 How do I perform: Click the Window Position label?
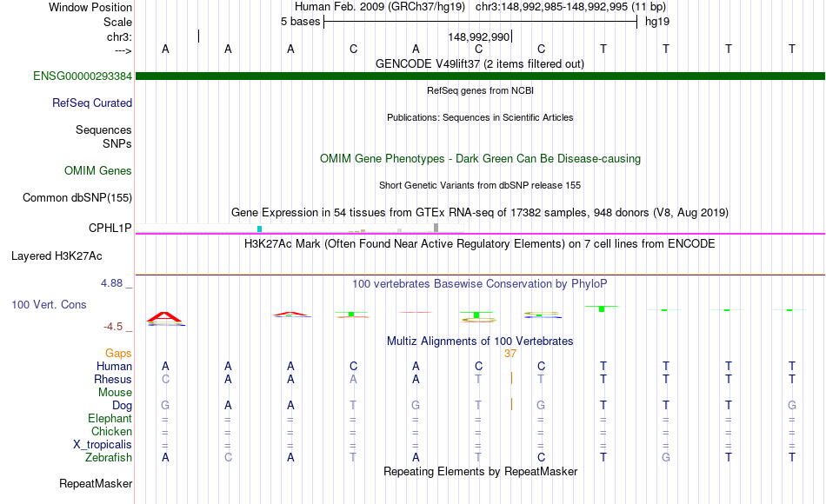pos(90,7)
